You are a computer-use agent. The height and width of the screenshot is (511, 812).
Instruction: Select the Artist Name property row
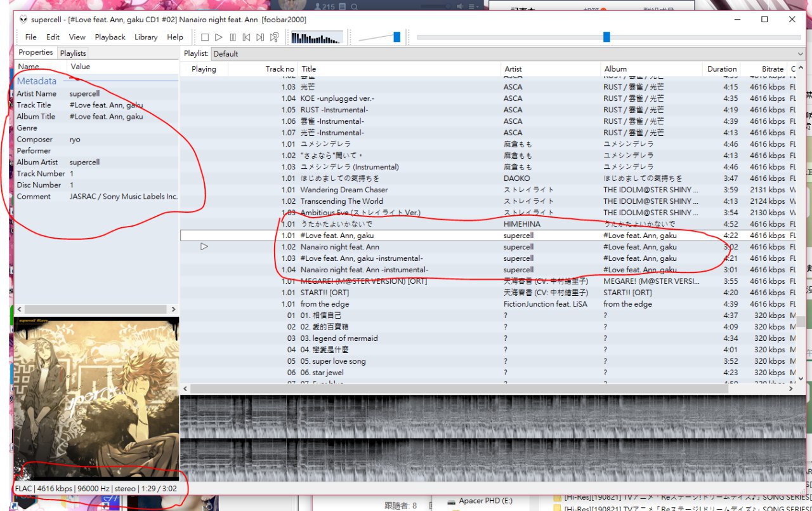[x=96, y=94]
